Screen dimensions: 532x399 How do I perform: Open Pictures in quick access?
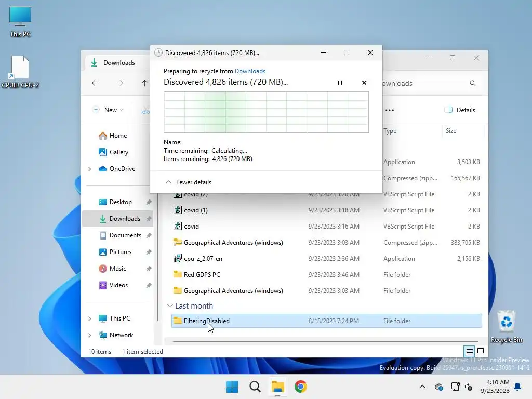coord(120,252)
